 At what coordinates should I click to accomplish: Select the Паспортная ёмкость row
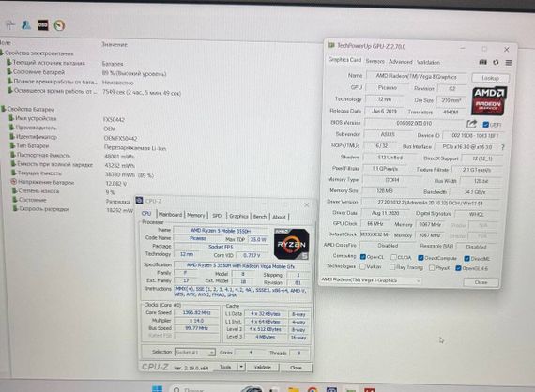click(x=43, y=155)
